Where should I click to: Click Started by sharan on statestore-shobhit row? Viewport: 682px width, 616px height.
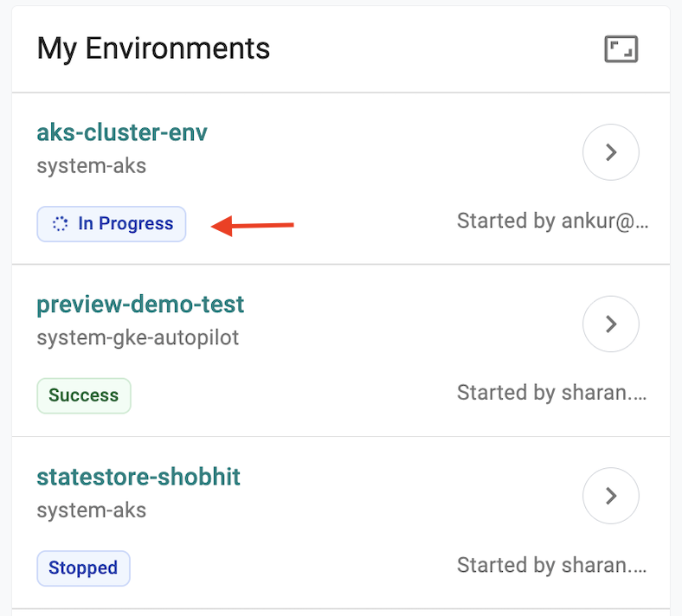(x=551, y=566)
